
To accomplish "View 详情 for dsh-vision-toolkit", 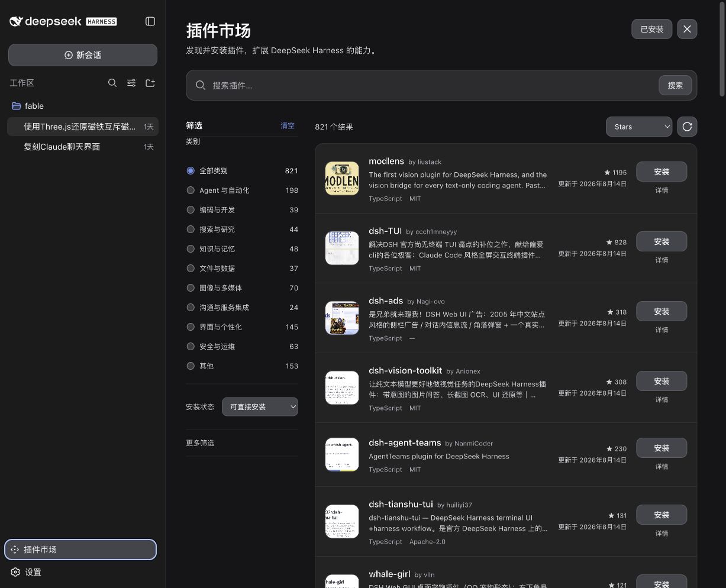I will click(662, 400).
